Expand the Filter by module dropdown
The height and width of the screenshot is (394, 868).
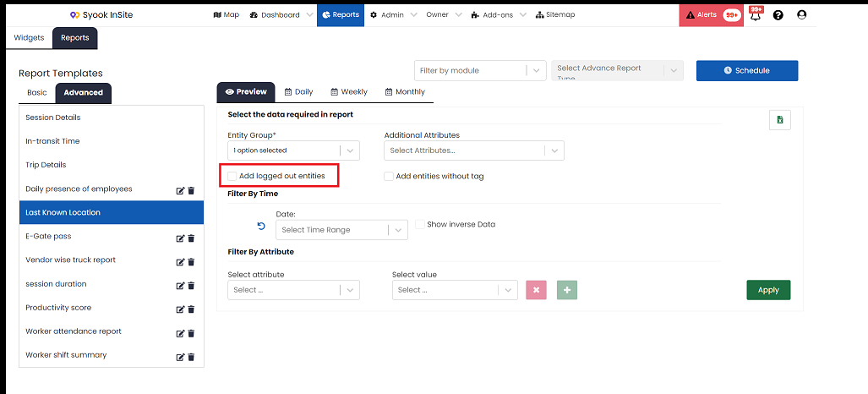(480, 70)
